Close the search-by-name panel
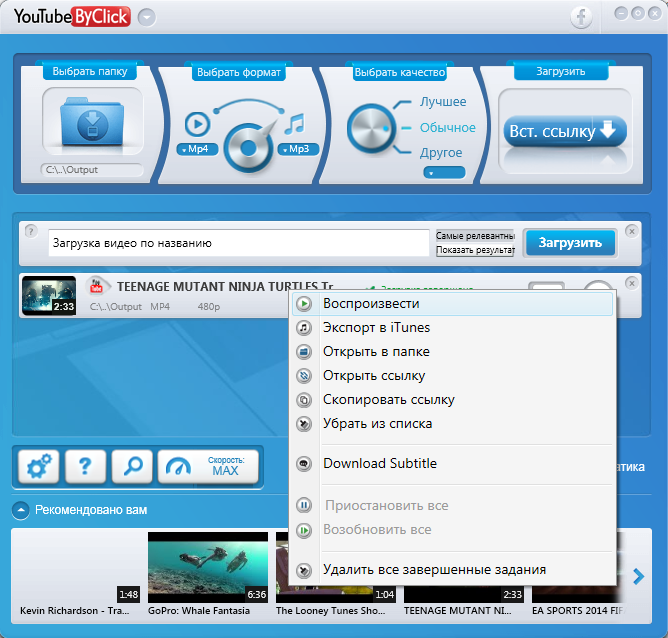 coord(632,231)
